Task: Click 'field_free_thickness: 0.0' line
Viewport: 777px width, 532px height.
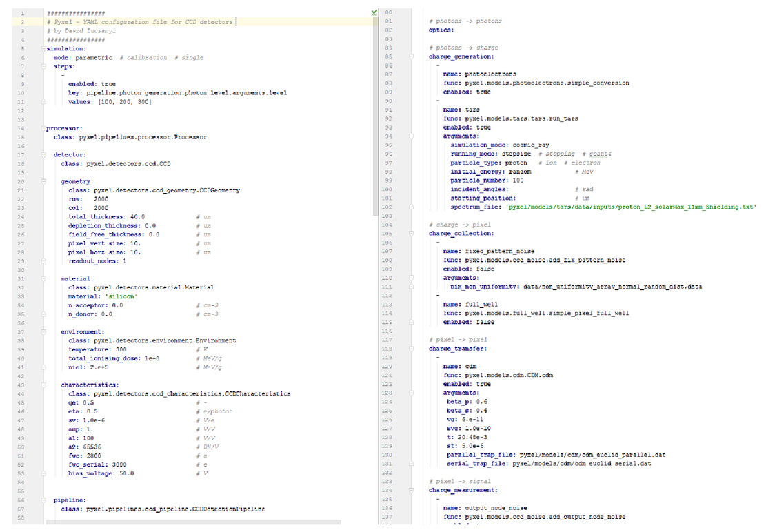Action: 114,235
